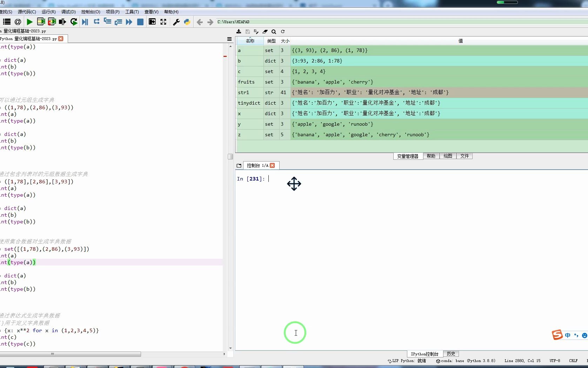The height and width of the screenshot is (368, 588).
Task: Import data icon in variable explorer
Action: [239, 32]
